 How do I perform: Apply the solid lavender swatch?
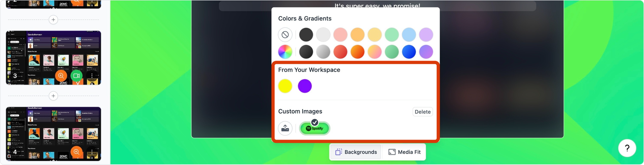426,35
